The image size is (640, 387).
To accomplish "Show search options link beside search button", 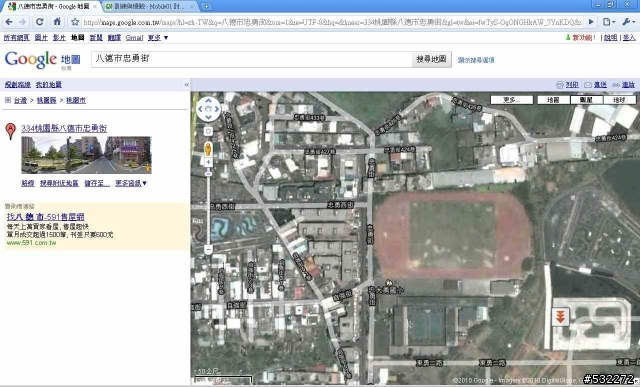I will pyautogui.click(x=476, y=60).
